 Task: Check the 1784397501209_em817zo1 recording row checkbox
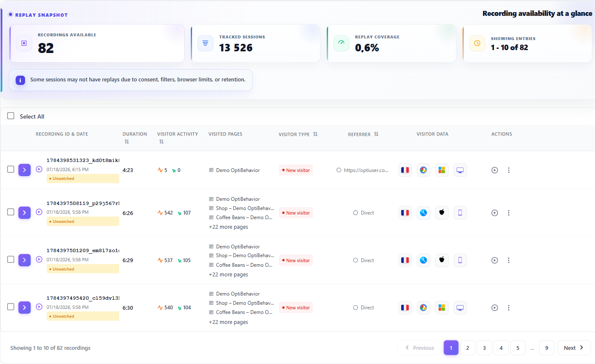(11, 259)
